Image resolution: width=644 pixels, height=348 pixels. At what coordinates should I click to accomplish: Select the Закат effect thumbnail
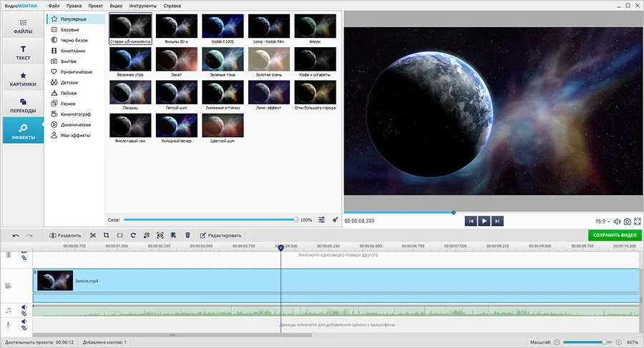177,62
